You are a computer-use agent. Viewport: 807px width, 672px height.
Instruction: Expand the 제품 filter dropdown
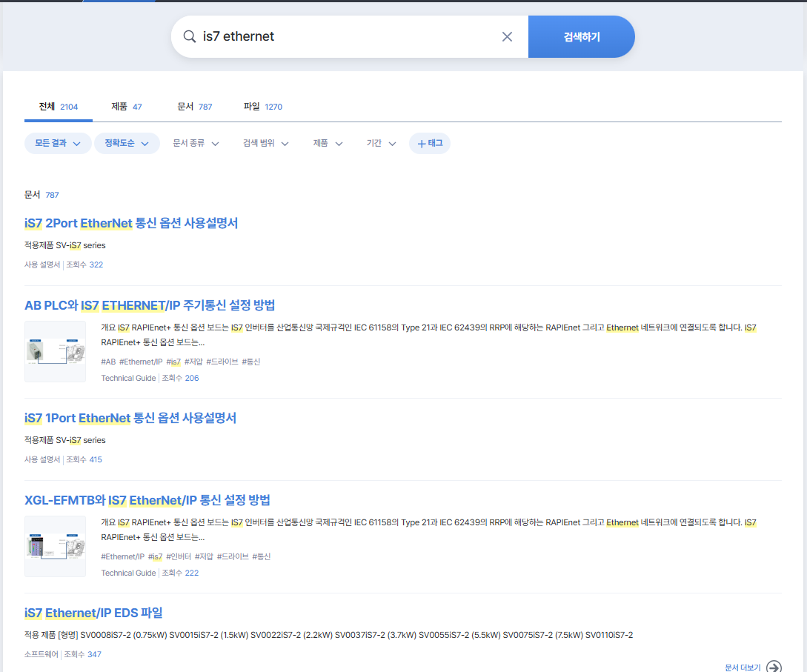[x=328, y=144]
